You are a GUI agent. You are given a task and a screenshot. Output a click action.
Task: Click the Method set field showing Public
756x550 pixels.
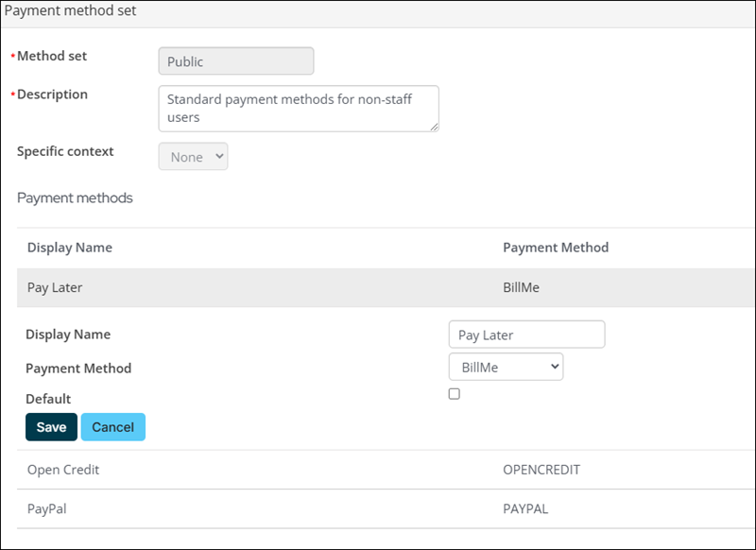pos(235,60)
